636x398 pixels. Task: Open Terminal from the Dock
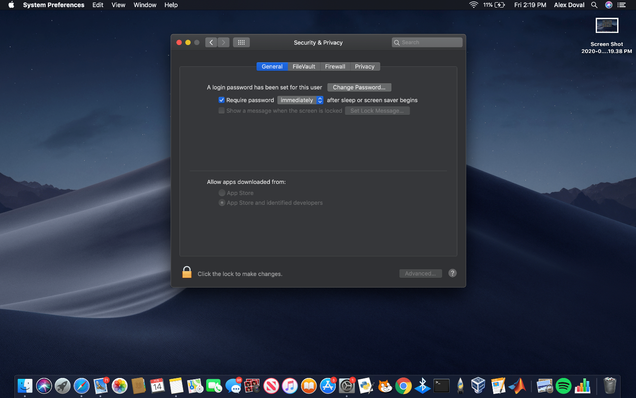click(x=441, y=386)
